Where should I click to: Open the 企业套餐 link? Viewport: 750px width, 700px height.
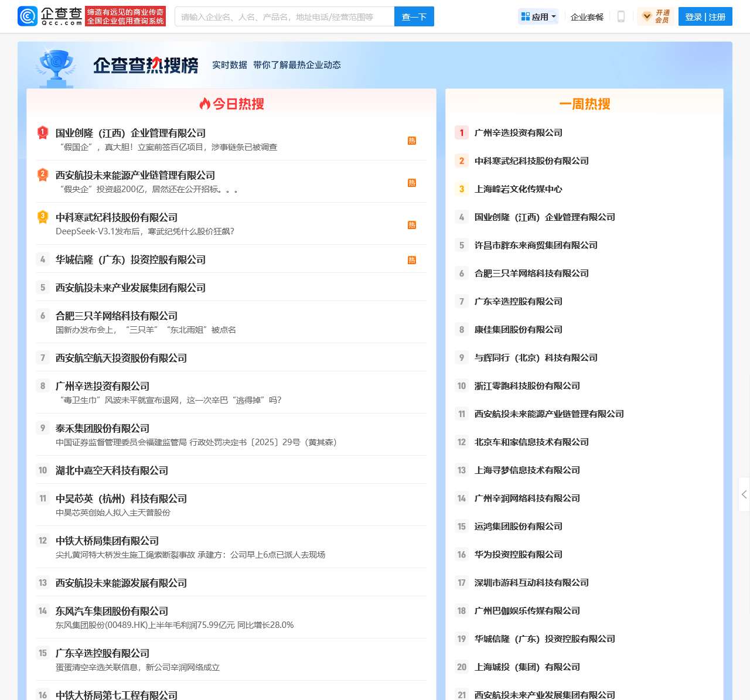(x=587, y=17)
